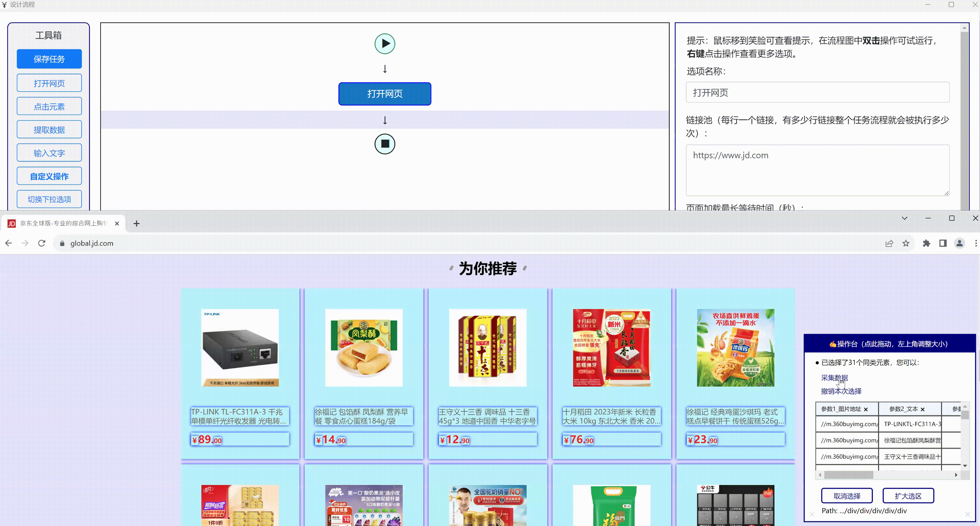The width and height of the screenshot is (980, 526).
Task: Click the 为你推荐 section heading
Action: [487, 268]
